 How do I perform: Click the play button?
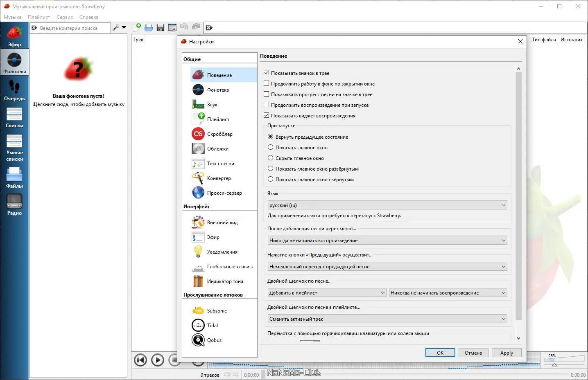[158, 360]
